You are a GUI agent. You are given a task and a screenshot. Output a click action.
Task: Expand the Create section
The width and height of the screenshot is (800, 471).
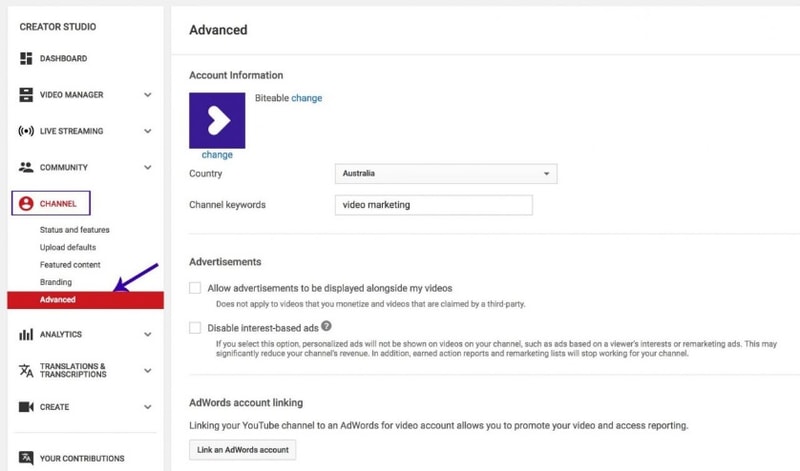tap(147, 407)
